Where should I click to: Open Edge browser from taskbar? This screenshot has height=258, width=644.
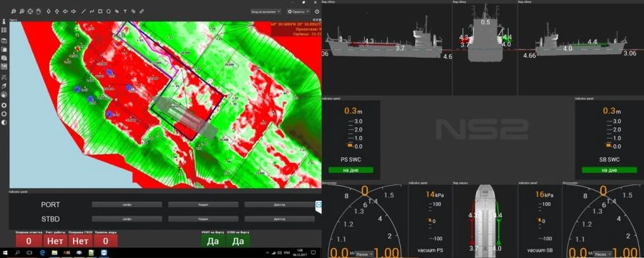point(42,253)
